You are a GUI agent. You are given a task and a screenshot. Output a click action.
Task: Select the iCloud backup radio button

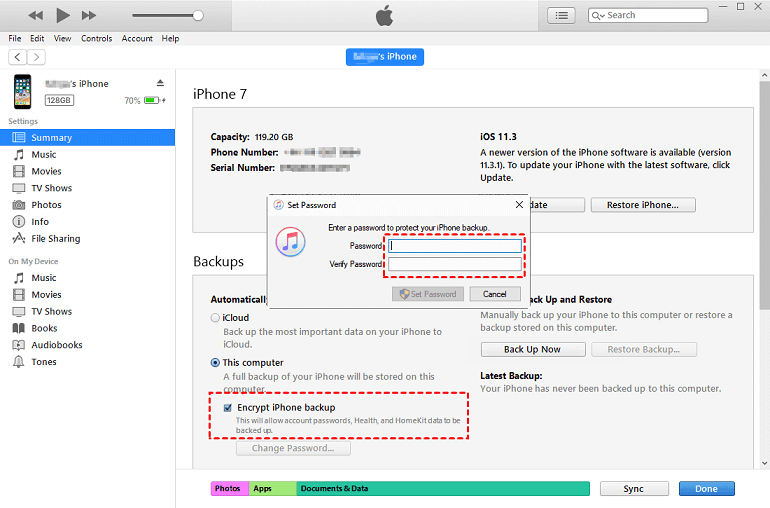(x=215, y=318)
